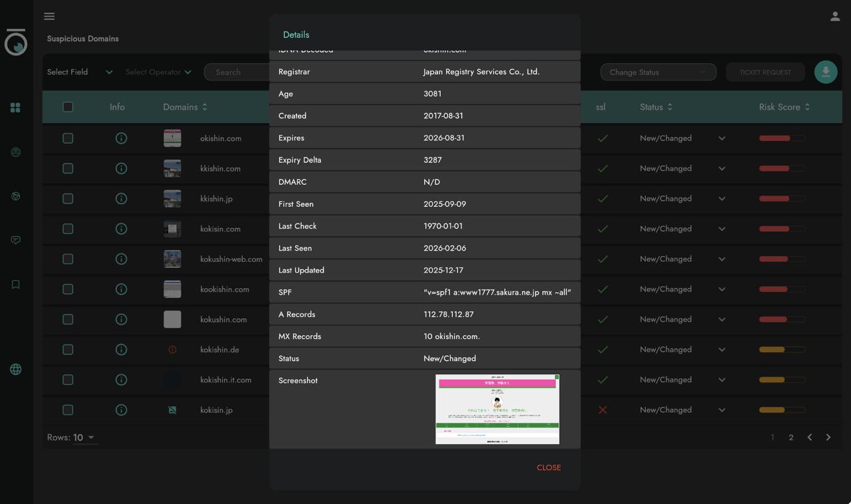Click the user profile icon
This screenshot has height=504, width=851.
click(x=835, y=17)
